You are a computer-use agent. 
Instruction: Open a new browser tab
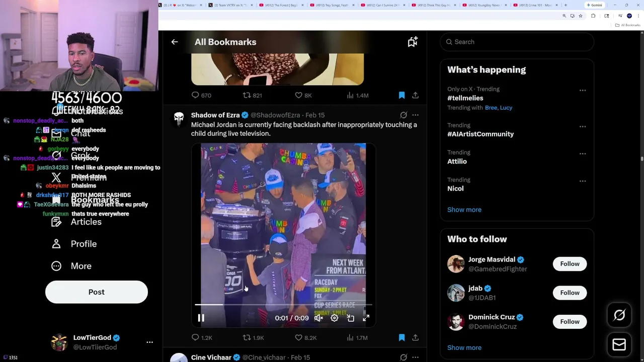(566, 5)
